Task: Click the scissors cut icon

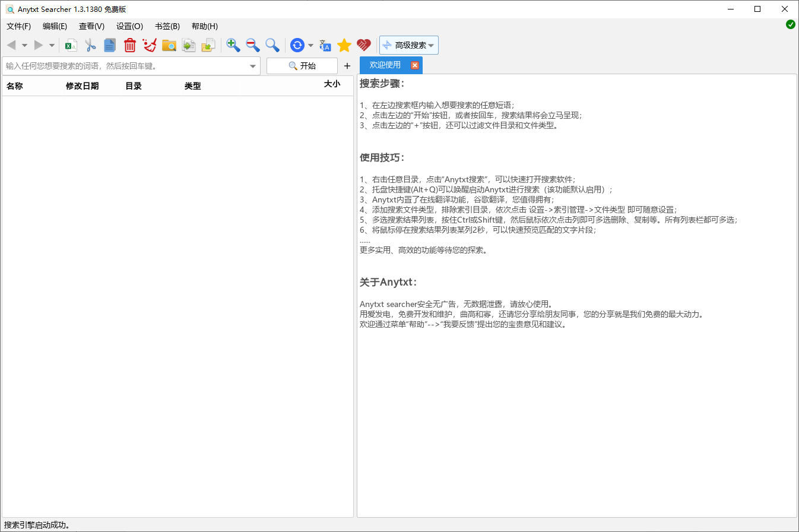Action: click(x=91, y=45)
